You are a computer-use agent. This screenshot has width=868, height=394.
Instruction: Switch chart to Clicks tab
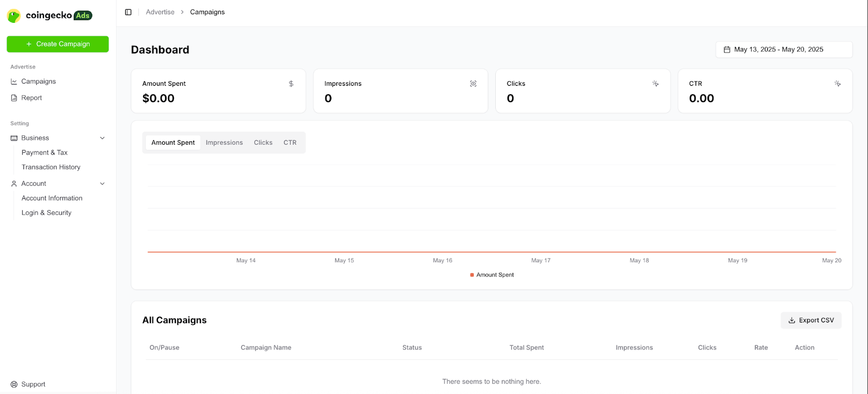pyautogui.click(x=263, y=143)
